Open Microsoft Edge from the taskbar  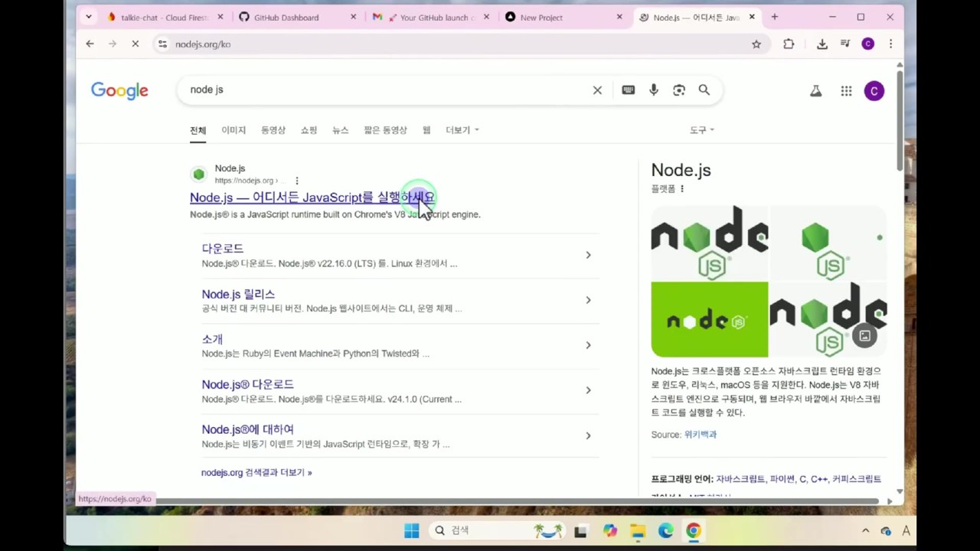point(665,530)
